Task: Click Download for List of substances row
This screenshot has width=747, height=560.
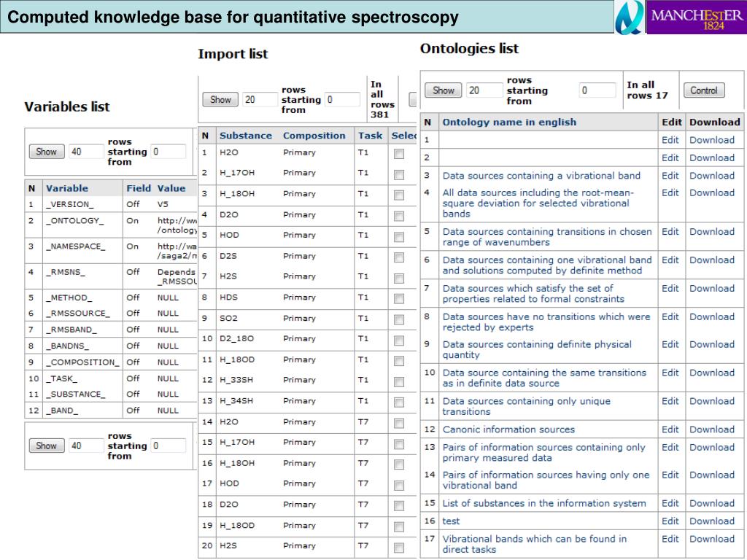Action: (x=712, y=503)
